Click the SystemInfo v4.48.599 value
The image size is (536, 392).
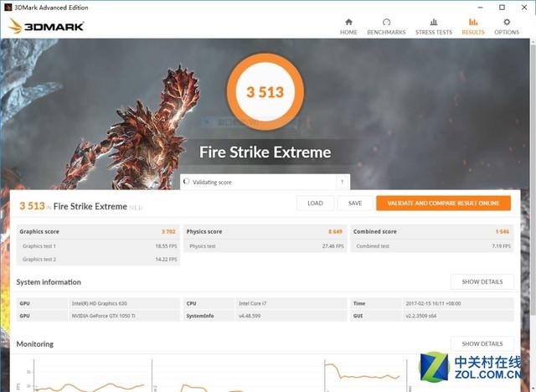(x=250, y=316)
